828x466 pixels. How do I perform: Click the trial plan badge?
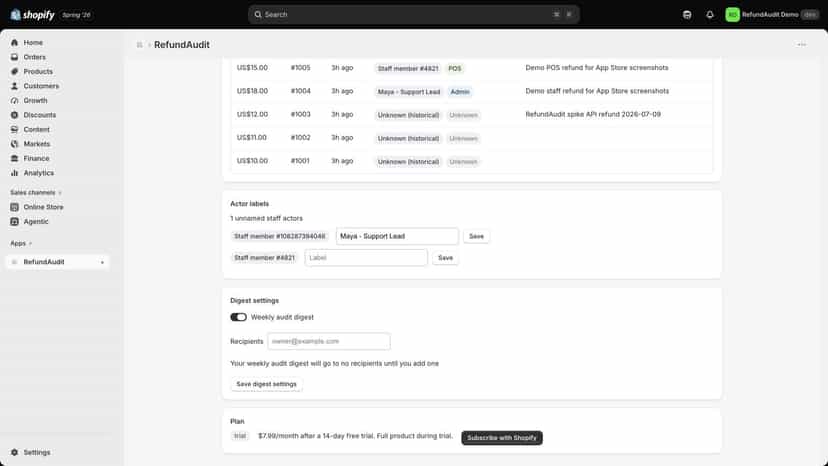240,436
